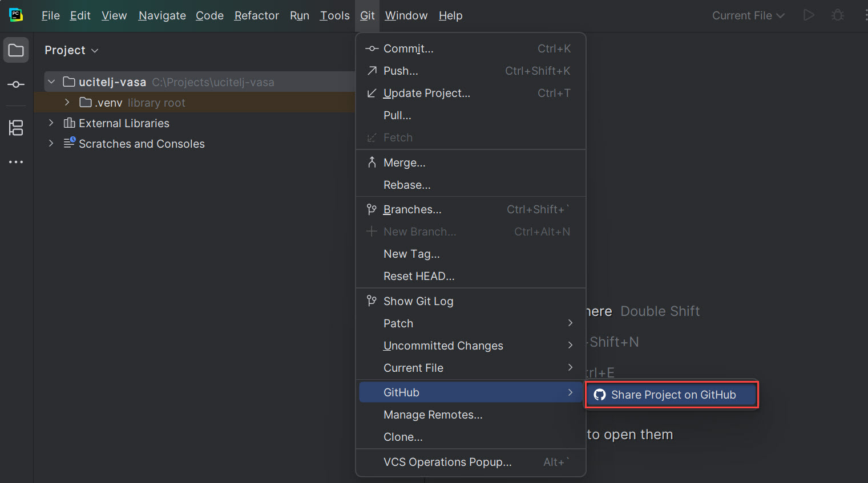Viewport: 868px width, 483px height.
Task: Open the Window menu
Action: pyautogui.click(x=406, y=15)
